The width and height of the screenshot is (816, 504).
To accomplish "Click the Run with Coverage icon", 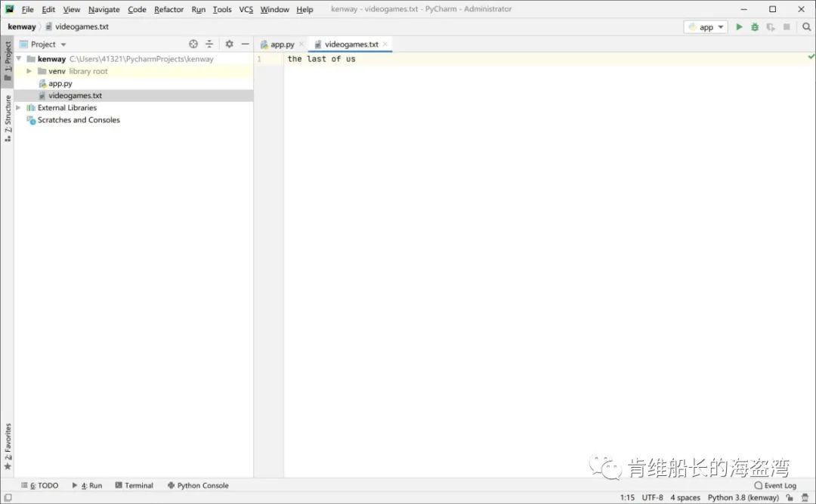I will (771, 26).
